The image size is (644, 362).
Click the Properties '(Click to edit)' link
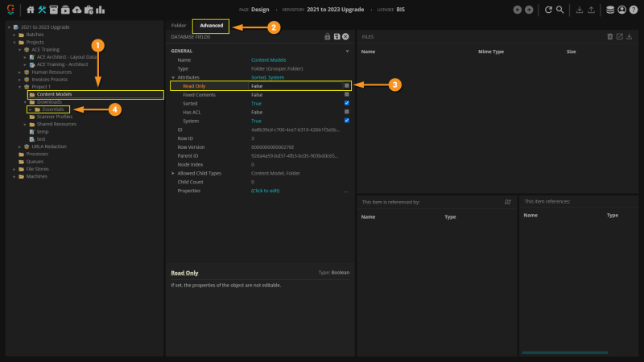coord(265,191)
